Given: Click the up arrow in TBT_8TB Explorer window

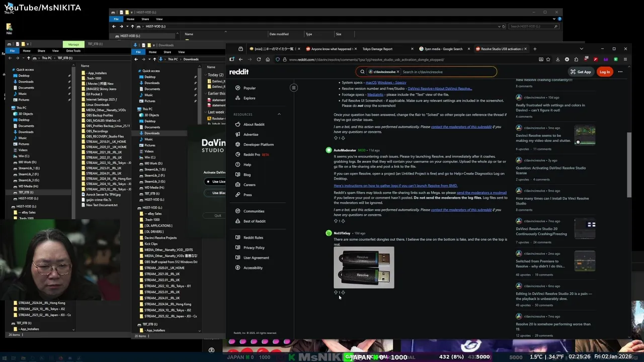Looking at the screenshot, I should click(x=29, y=58).
